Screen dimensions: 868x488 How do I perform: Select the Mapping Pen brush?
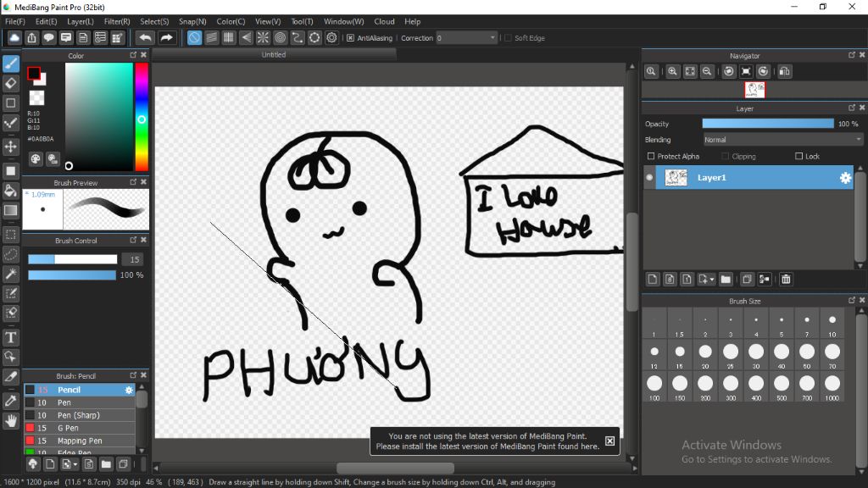[x=80, y=441]
